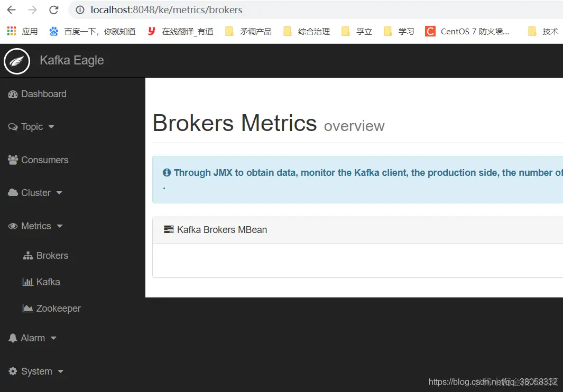Click the Through JMX to obtain data message

(x=368, y=173)
